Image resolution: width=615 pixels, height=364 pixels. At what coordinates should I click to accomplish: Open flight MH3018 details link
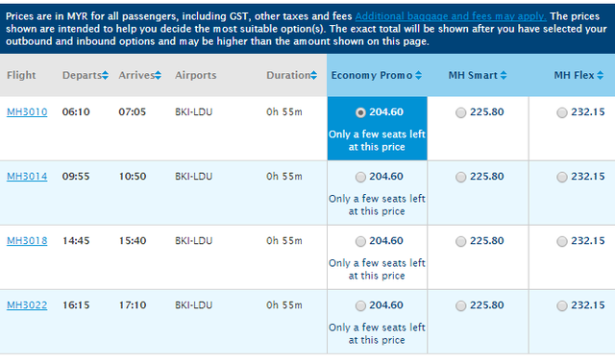(x=27, y=240)
